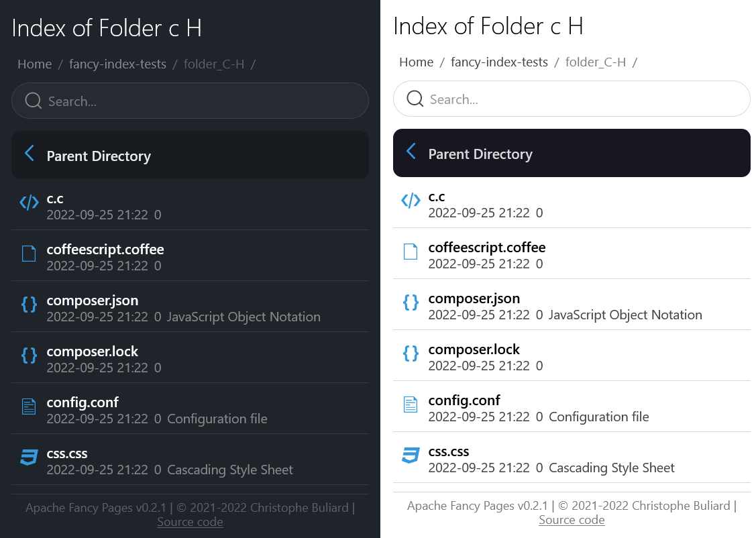Open css.css in the dark panel
This screenshot has height=538, width=756.
(67, 453)
